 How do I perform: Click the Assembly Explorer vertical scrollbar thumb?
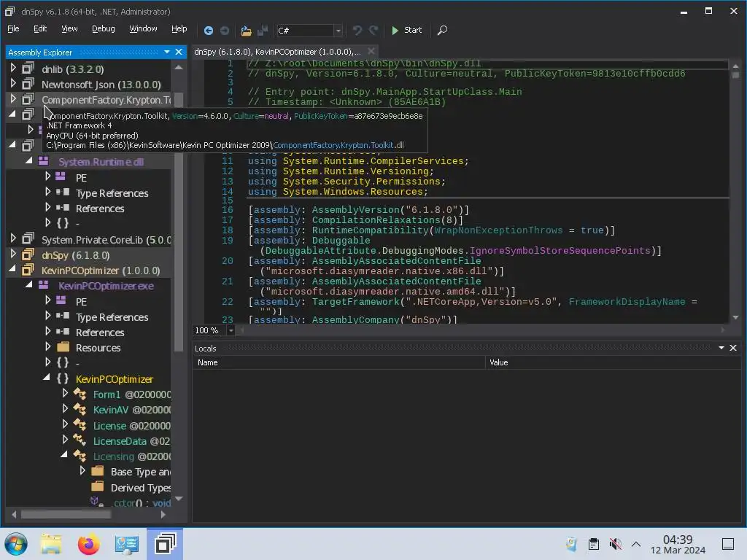[x=179, y=222]
